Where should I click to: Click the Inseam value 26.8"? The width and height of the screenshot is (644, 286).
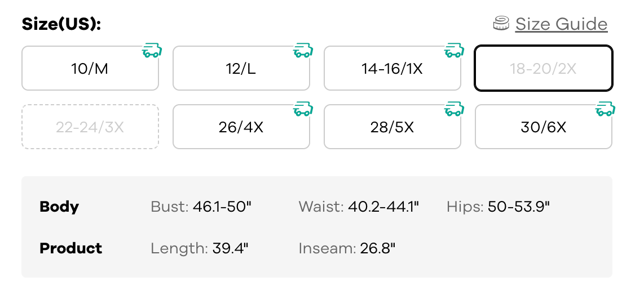pos(377,248)
